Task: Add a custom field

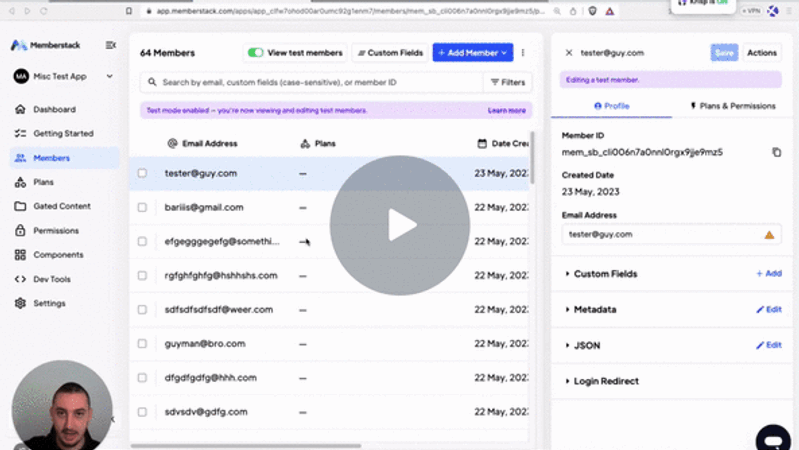Action: coord(769,274)
